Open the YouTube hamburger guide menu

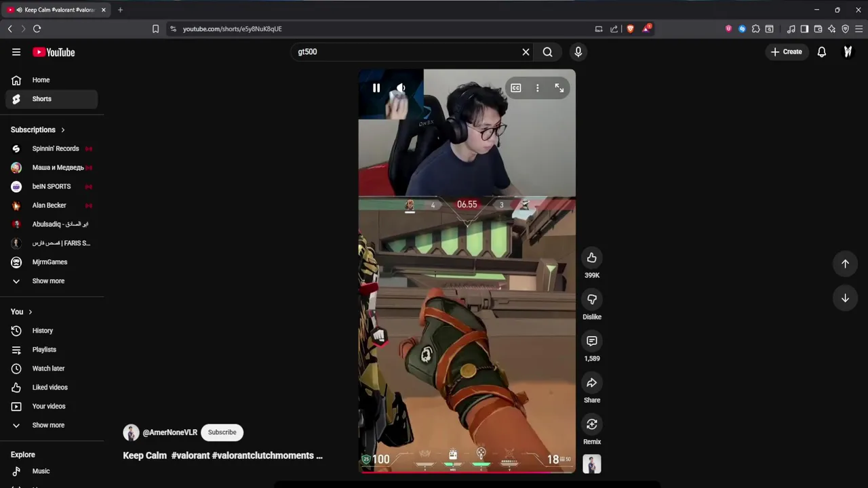coord(16,52)
